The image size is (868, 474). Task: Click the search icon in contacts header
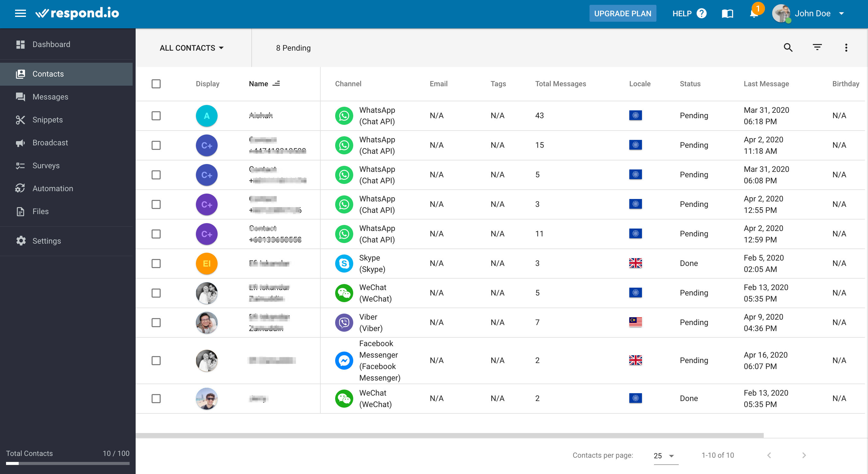pos(788,48)
